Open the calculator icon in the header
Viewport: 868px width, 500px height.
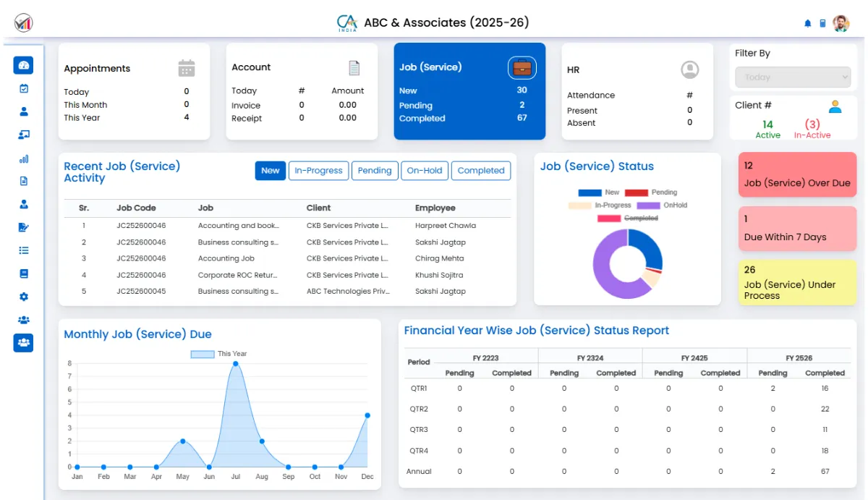coord(822,22)
